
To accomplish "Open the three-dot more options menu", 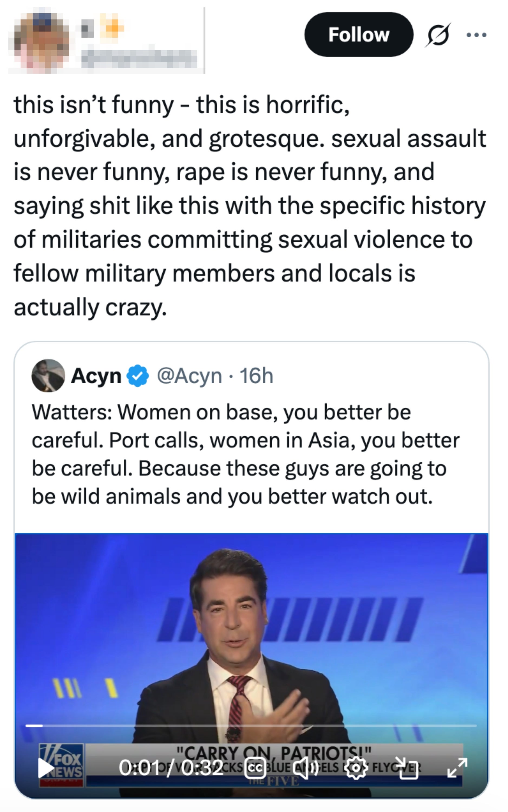I will 476,35.
